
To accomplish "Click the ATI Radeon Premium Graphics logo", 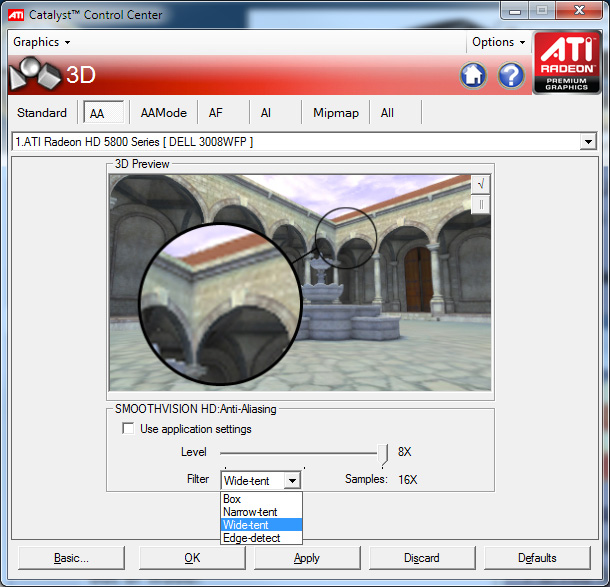I will (567, 64).
